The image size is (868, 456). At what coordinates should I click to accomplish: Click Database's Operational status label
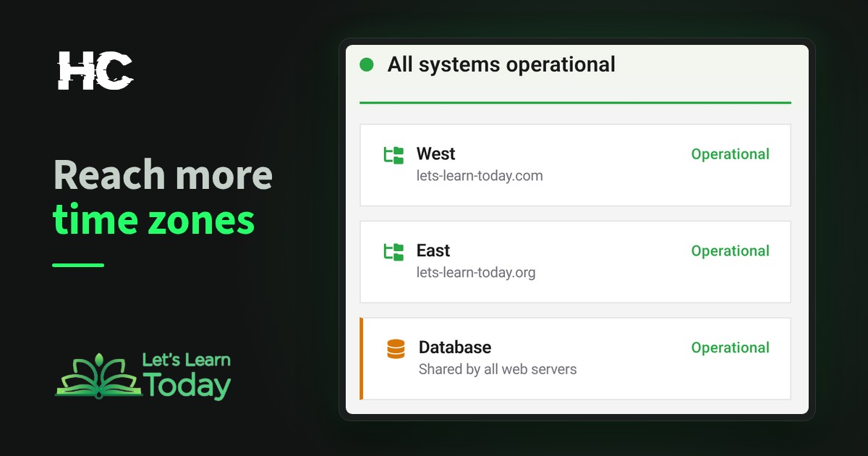click(730, 348)
